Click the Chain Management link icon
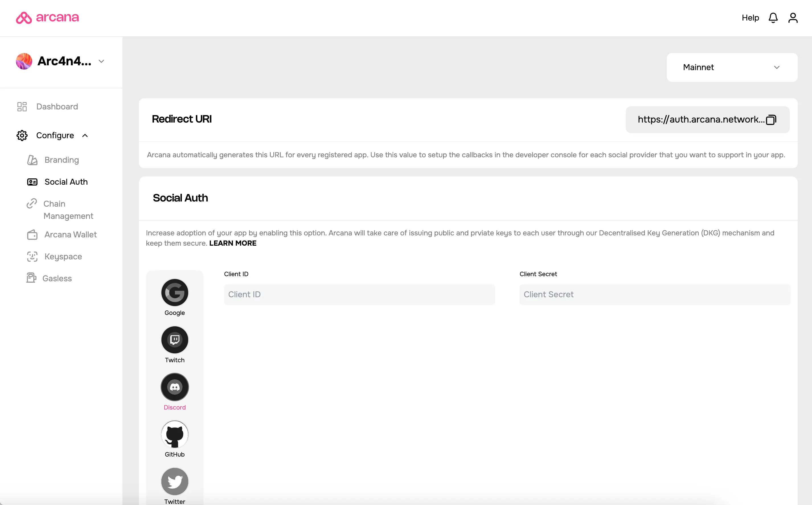The height and width of the screenshot is (505, 812). [x=32, y=203]
